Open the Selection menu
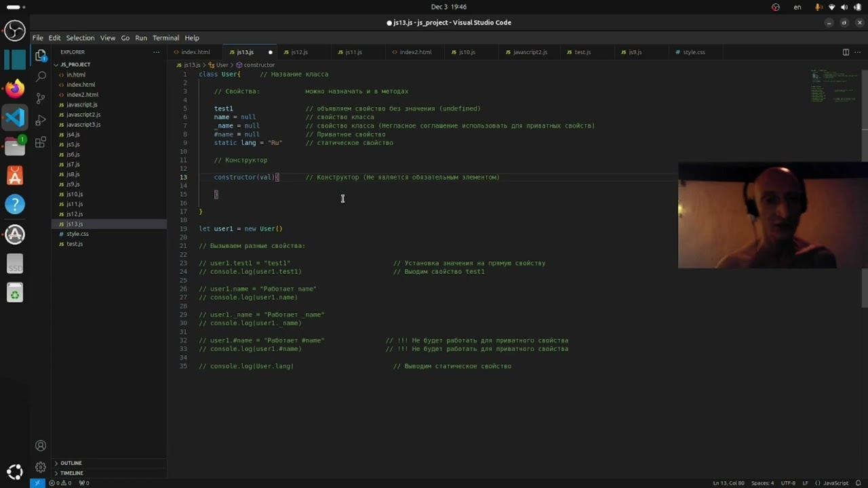 [80, 38]
